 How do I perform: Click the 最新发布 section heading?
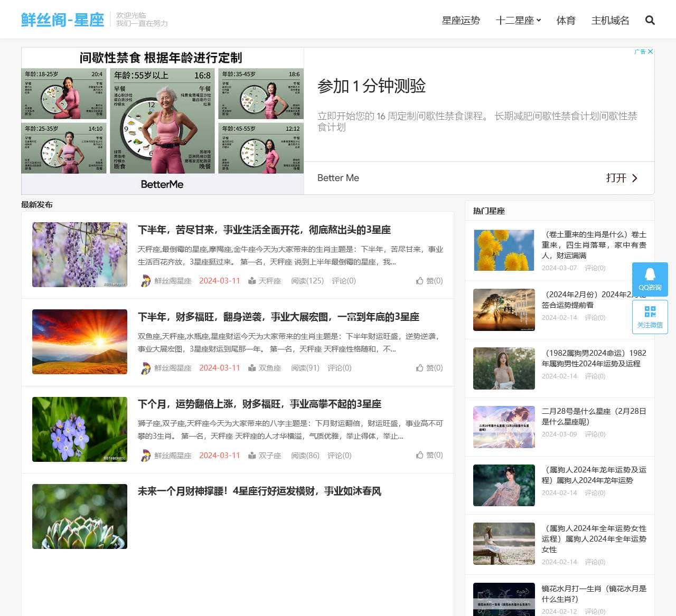point(37,204)
